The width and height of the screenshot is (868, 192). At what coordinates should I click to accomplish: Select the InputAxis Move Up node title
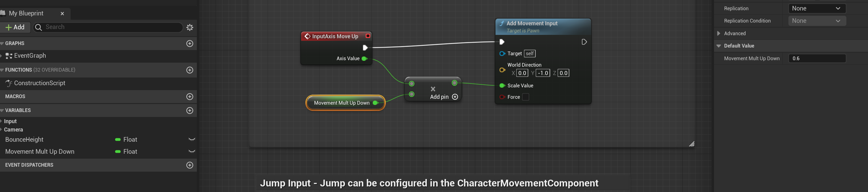335,36
